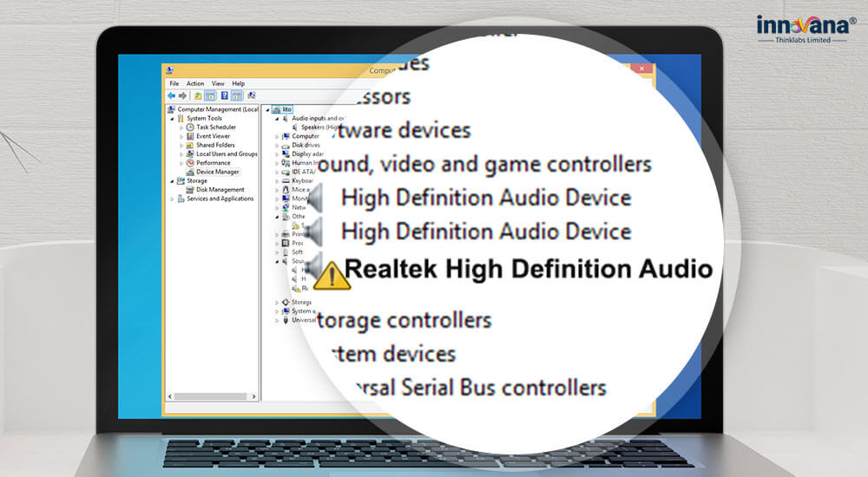The image size is (868, 477).
Task: Close the Computer Management window
Action: click(x=641, y=69)
